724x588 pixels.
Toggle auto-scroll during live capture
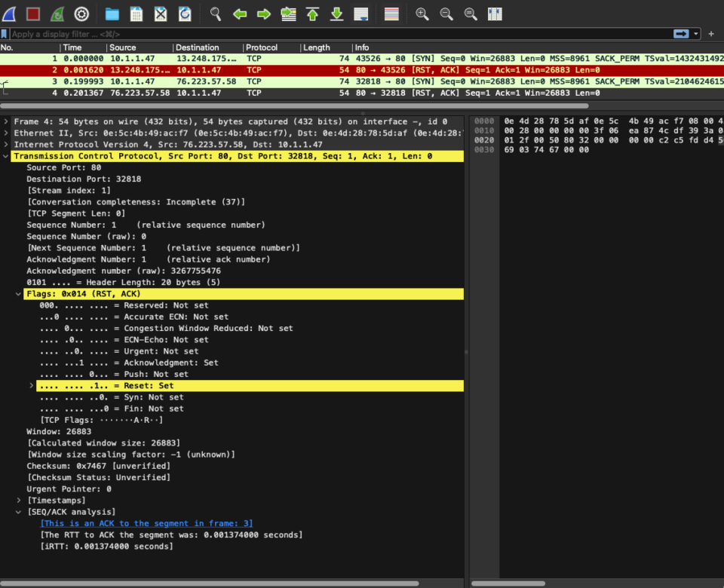pos(360,14)
